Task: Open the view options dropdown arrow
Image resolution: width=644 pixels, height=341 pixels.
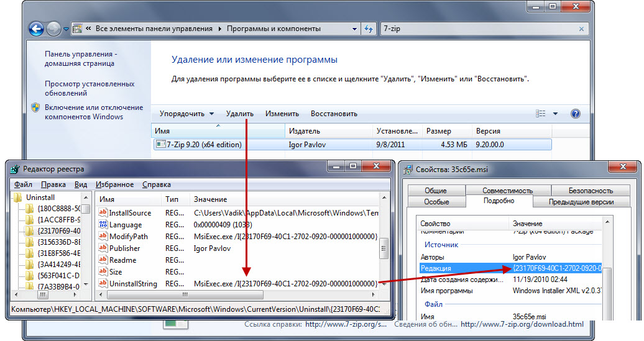Action: tap(555, 114)
